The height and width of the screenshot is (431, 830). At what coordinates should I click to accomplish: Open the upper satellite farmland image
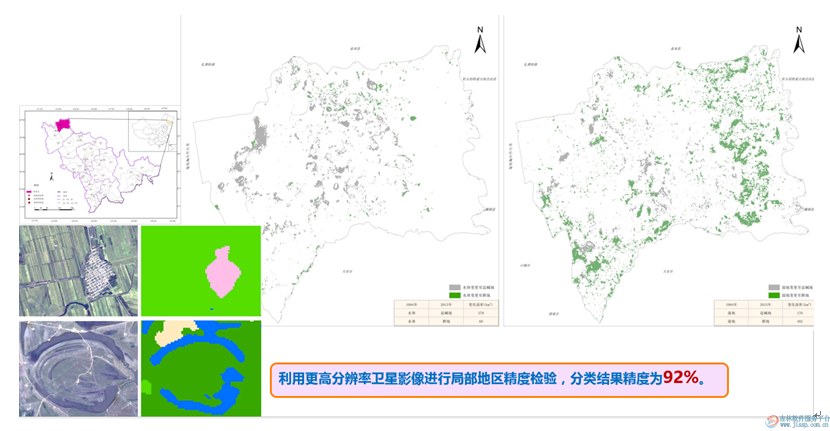pos(75,270)
